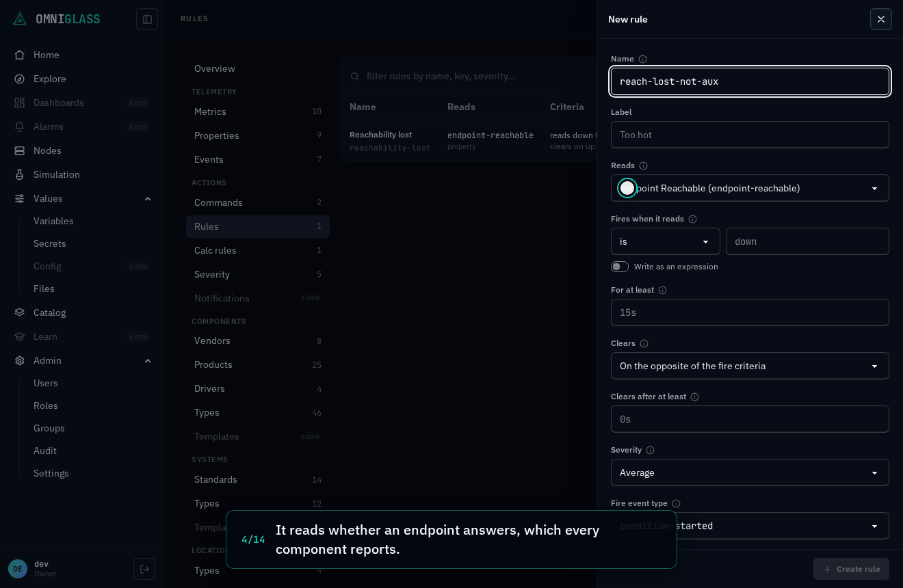Click the Catalog layers icon
Image resolution: width=903 pixels, height=588 pixels.
tap(20, 312)
